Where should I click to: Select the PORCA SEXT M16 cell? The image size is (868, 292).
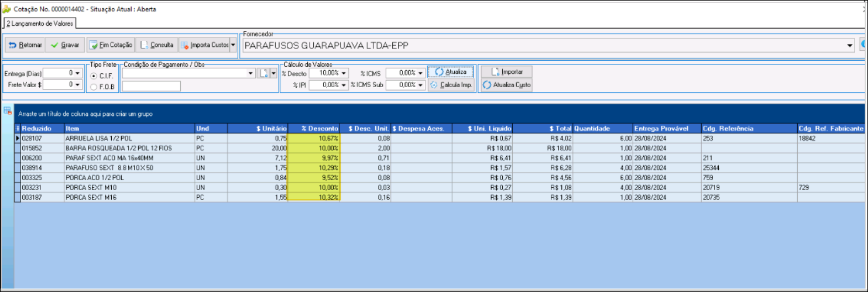129,198
